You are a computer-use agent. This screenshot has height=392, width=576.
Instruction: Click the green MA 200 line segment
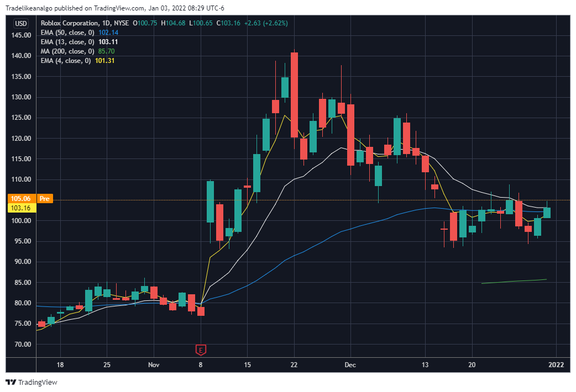[x=514, y=281]
